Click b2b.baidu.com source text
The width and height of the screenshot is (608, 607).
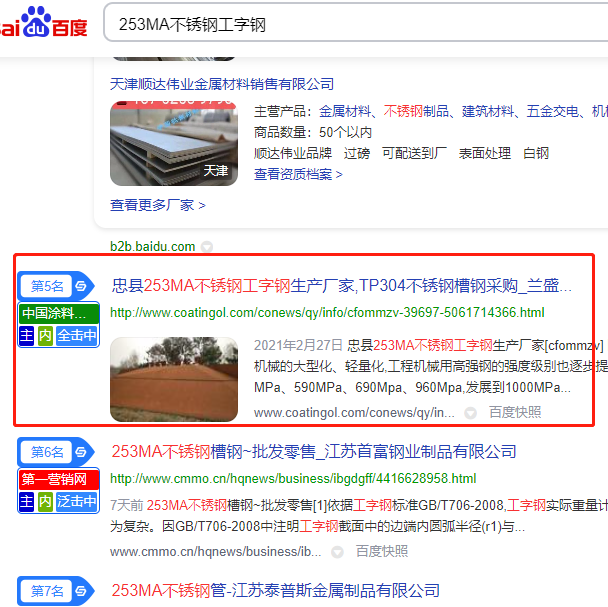[x=152, y=246]
